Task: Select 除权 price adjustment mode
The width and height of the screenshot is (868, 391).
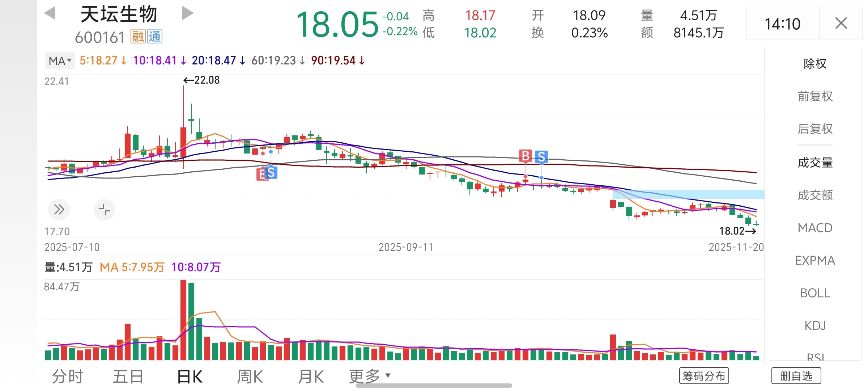Action: pos(815,64)
